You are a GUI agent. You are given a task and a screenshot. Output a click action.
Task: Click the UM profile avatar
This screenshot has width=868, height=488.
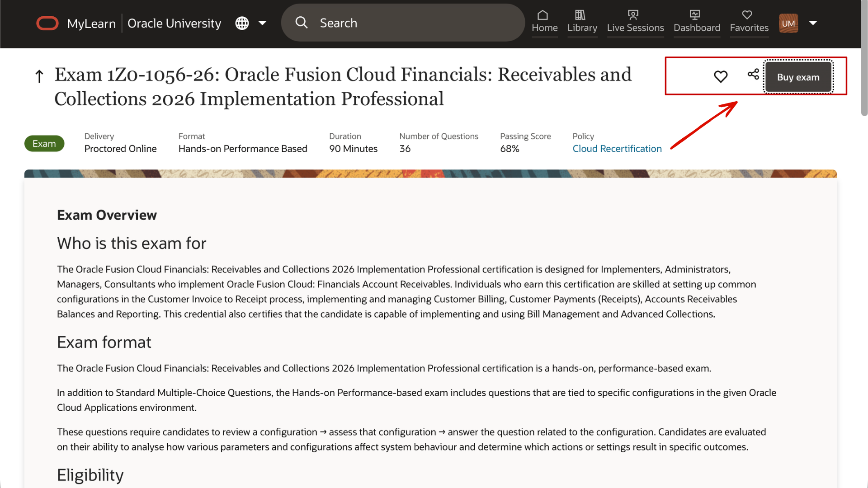pyautogui.click(x=788, y=23)
